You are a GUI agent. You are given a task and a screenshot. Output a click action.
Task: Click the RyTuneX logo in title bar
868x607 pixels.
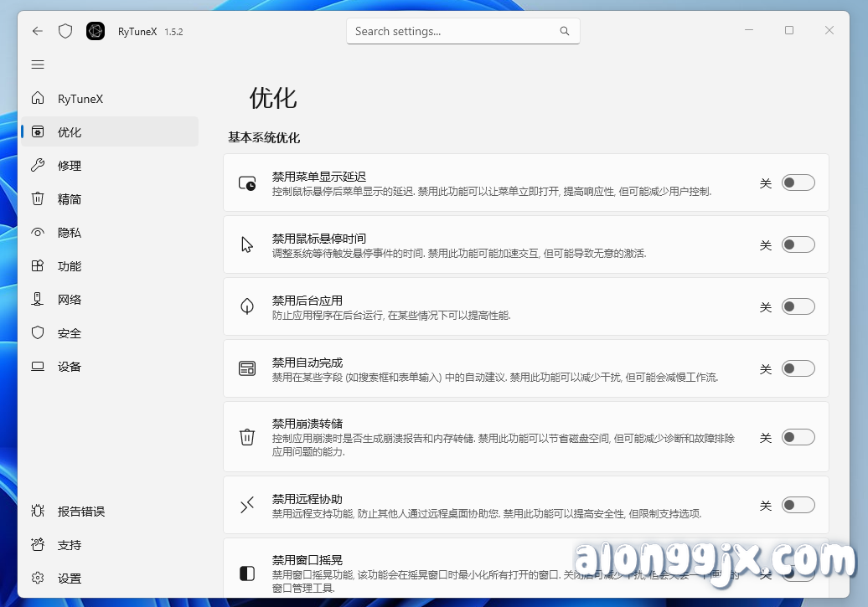coord(96,31)
